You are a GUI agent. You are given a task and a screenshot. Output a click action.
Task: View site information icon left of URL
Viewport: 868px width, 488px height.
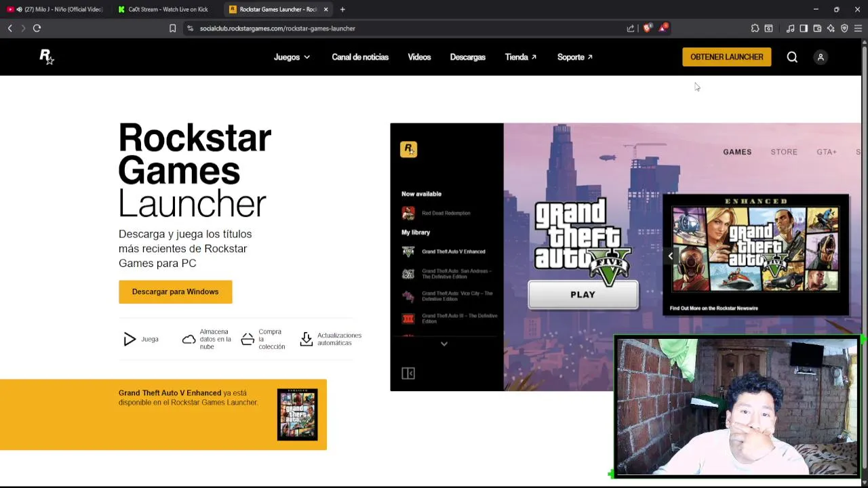point(190,28)
